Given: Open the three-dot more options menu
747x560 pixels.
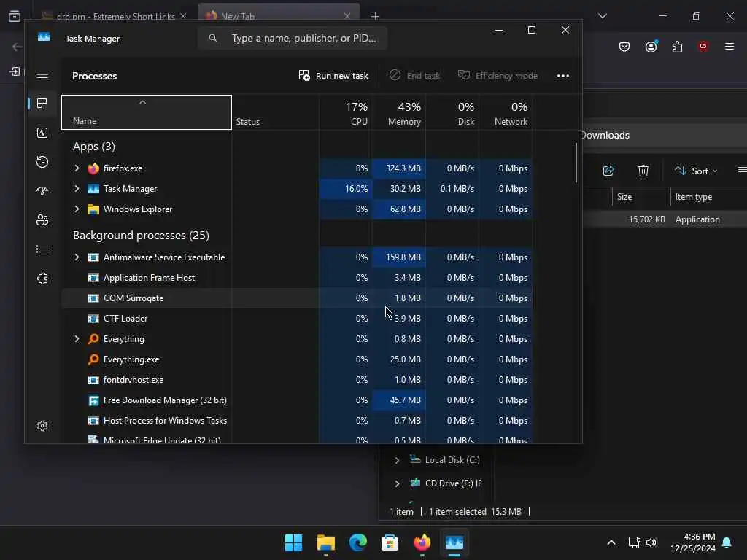Looking at the screenshot, I should tap(563, 76).
